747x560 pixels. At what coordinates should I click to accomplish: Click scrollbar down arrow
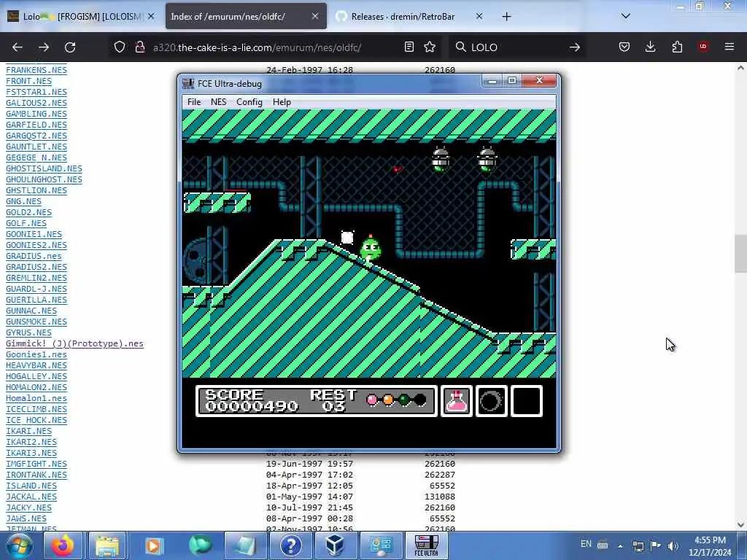click(x=740, y=525)
